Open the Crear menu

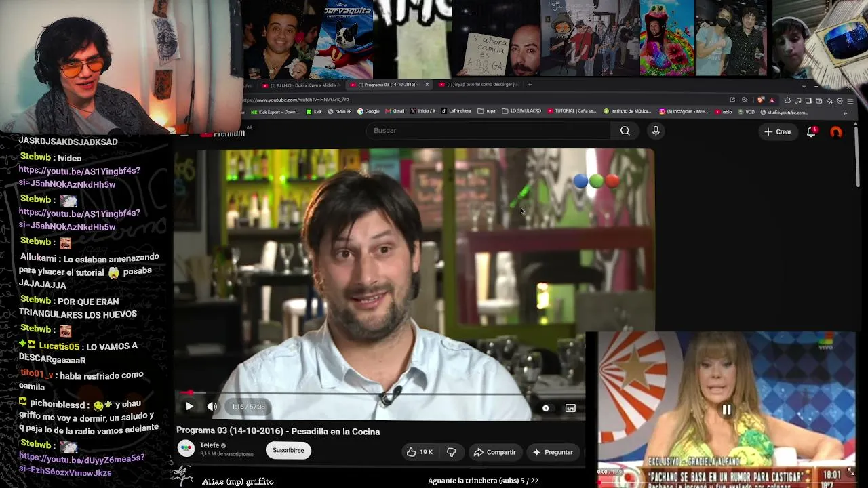778,131
